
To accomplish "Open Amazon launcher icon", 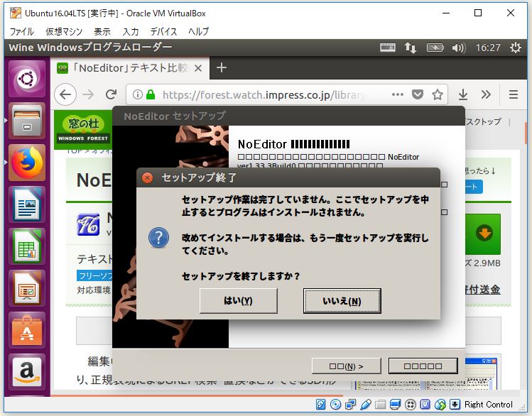I will coord(27,372).
